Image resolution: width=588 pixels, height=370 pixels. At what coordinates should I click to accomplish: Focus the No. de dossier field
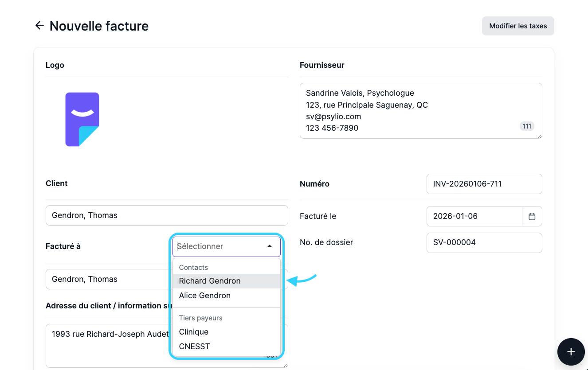[484, 243]
